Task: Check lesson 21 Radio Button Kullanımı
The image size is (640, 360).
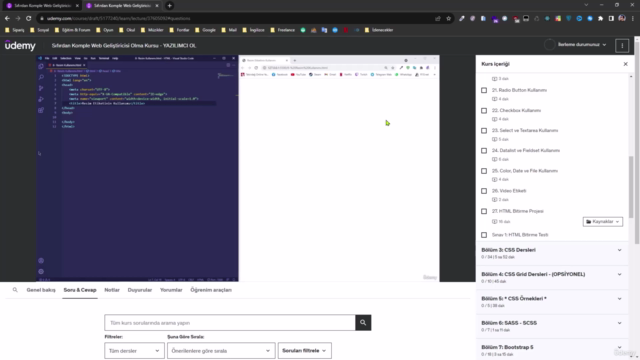Action: (484, 90)
